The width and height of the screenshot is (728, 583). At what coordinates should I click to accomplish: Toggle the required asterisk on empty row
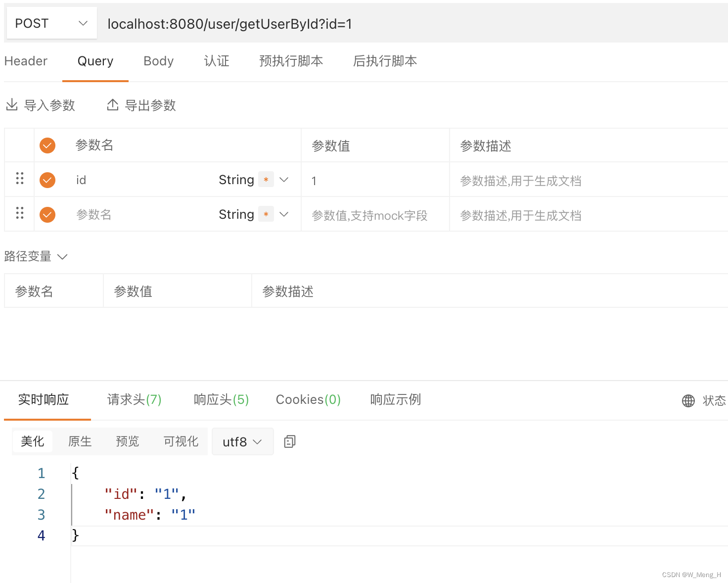266,214
